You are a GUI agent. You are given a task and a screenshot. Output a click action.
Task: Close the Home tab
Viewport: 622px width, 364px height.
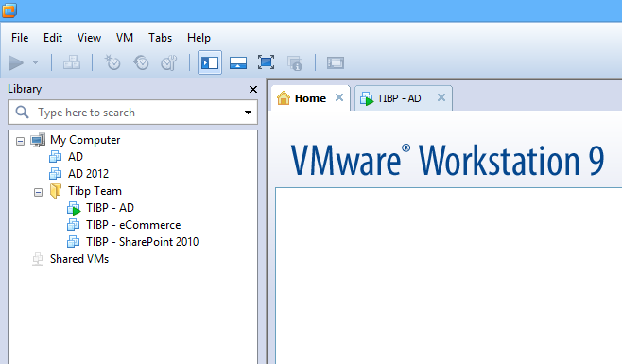click(339, 97)
